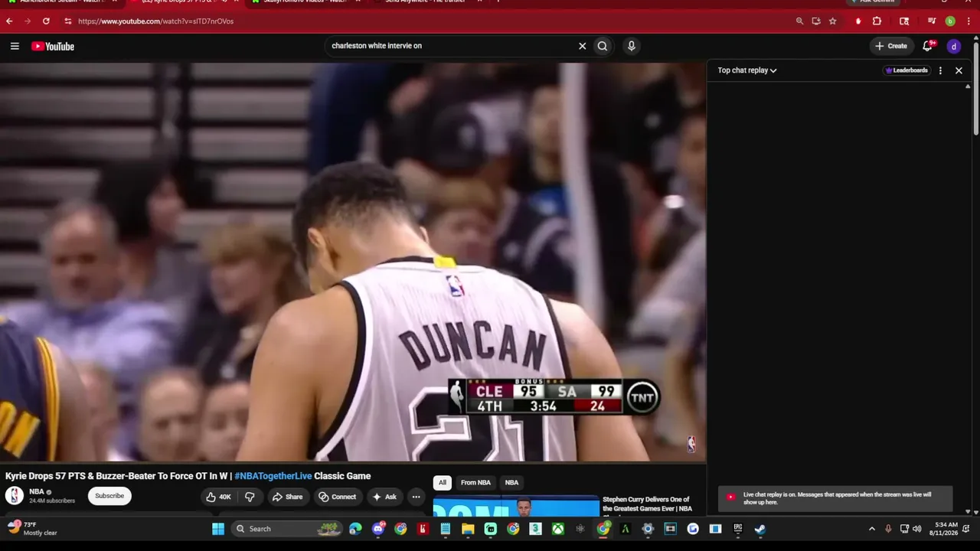Open the Create menu on YouTube
The height and width of the screenshot is (551, 980).
(x=891, y=46)
